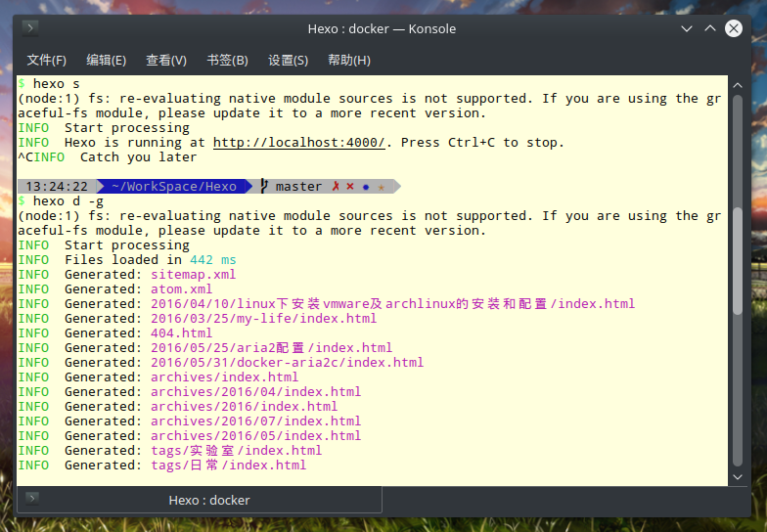Click the scrollbar down arrow
Viewport: 767px width, 532px height.
coord(738,477)
